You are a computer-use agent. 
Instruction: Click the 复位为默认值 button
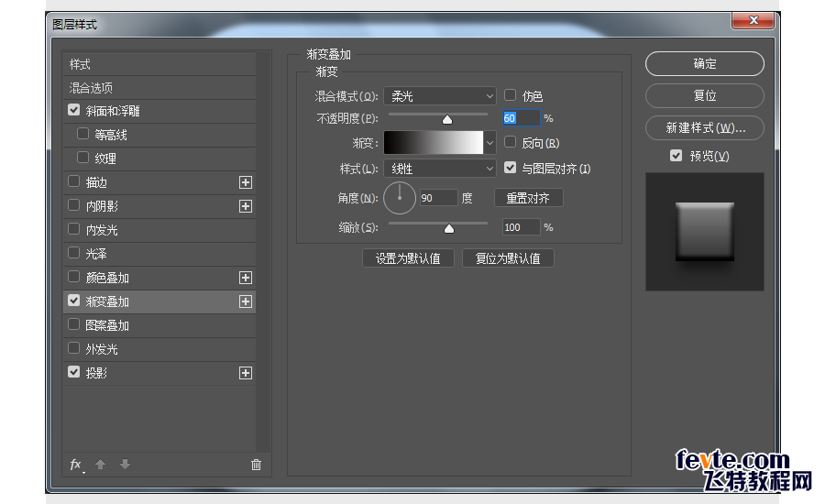pyautogui.click(x=508, y=258)
